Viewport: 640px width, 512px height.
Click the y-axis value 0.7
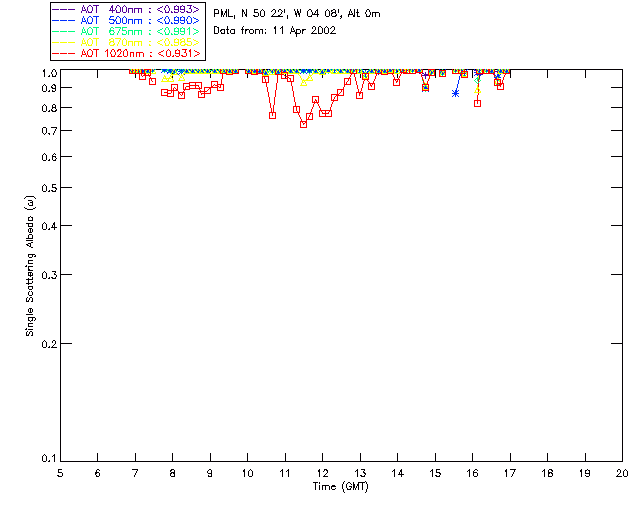pyautogui.click(x=49, y=131)
